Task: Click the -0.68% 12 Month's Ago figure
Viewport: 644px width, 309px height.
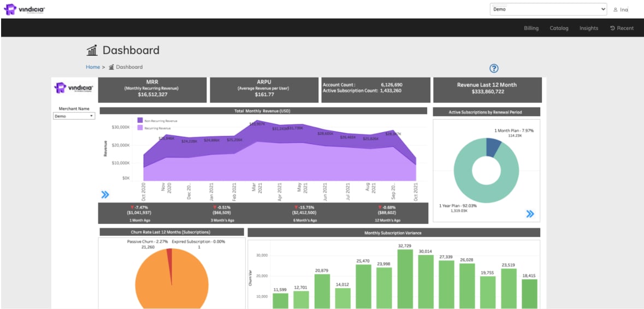Action: tap(388, 207)
